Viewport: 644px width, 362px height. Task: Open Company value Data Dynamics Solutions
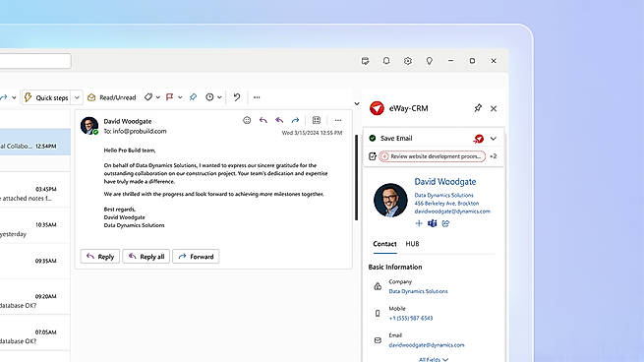(418, 291)
